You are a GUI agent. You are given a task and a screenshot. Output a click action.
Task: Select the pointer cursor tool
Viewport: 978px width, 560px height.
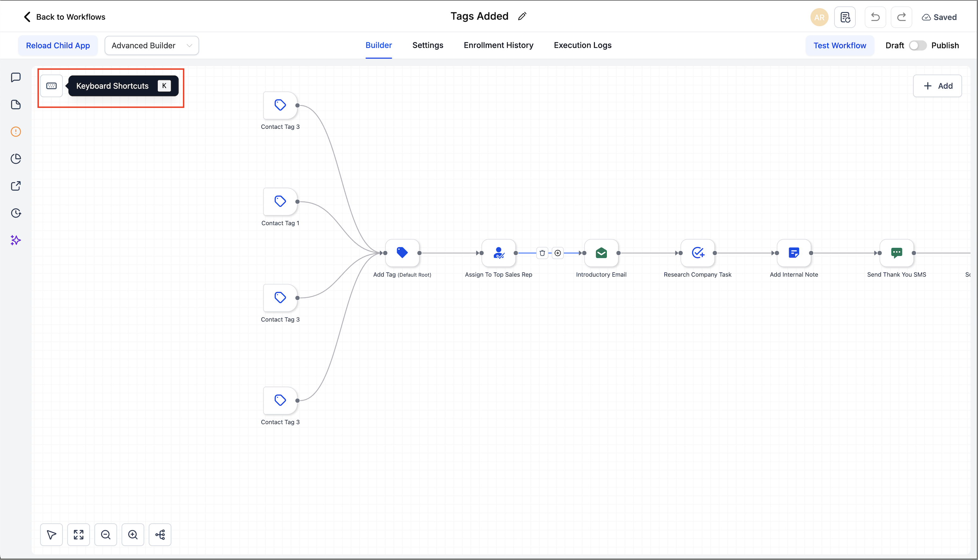[51, 534]
